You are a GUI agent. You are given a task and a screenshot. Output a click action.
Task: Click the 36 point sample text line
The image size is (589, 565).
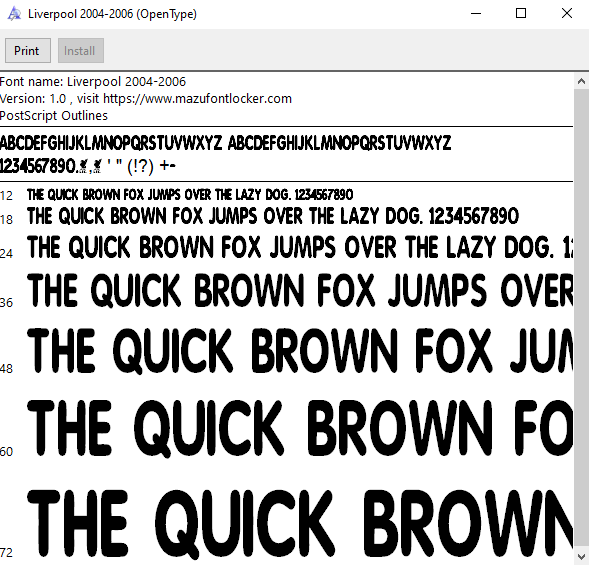coord(300,290)
